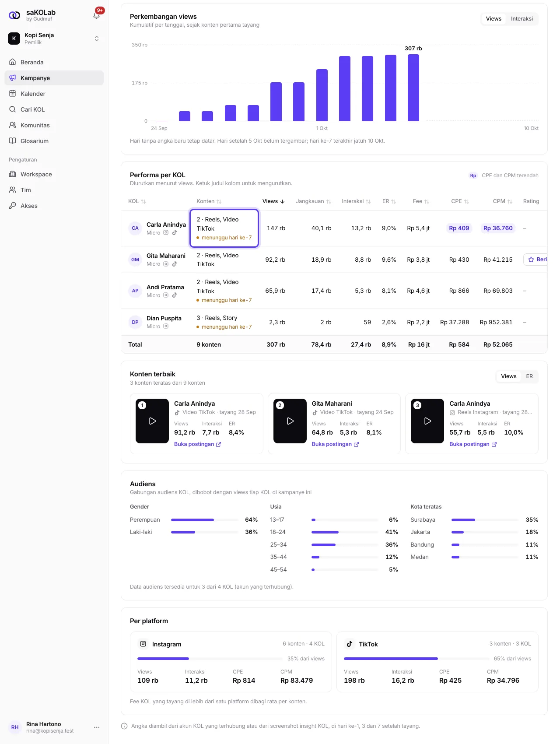This screenshot has height=744, width=560.
Task: Sort table by KOL column
Action: click(137, 201)
